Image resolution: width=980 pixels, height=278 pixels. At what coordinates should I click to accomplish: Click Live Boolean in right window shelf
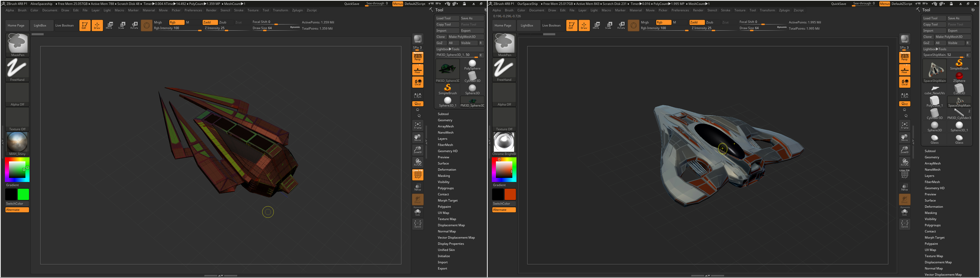(551, 26)
